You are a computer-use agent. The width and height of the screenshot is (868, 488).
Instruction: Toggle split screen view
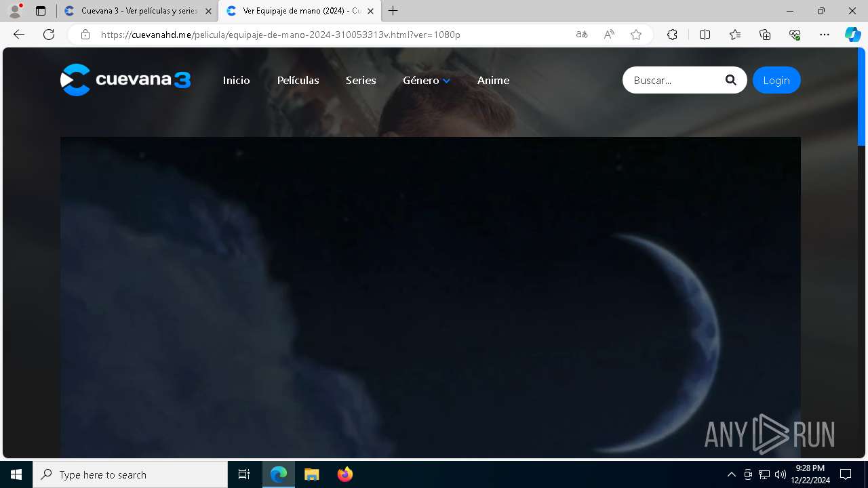[x=705, y=35]
